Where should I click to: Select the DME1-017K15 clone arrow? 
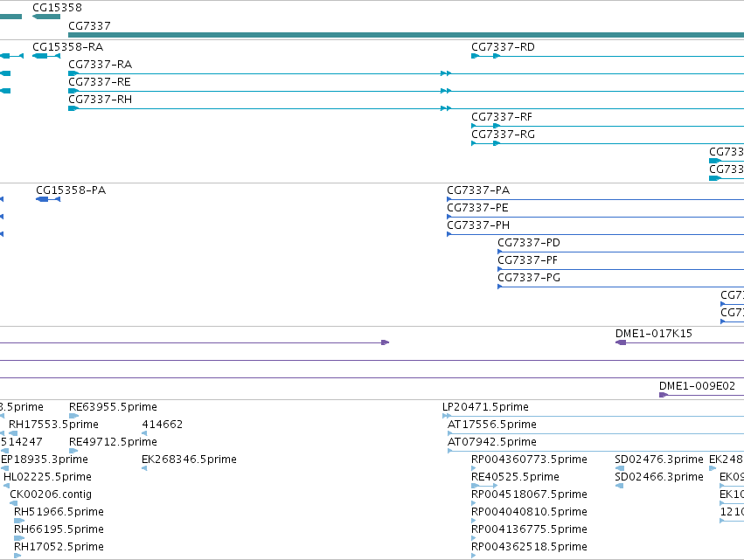pos(621,342)
